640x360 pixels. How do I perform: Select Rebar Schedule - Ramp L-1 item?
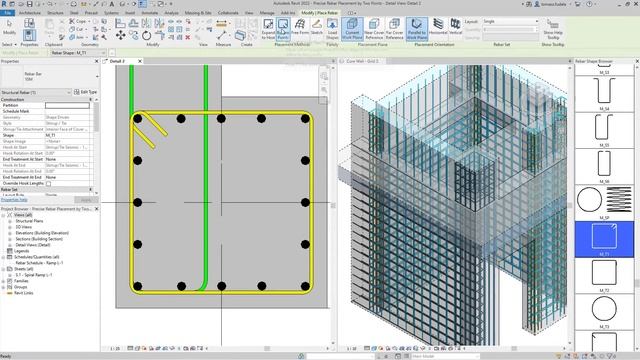pos(39,263)
